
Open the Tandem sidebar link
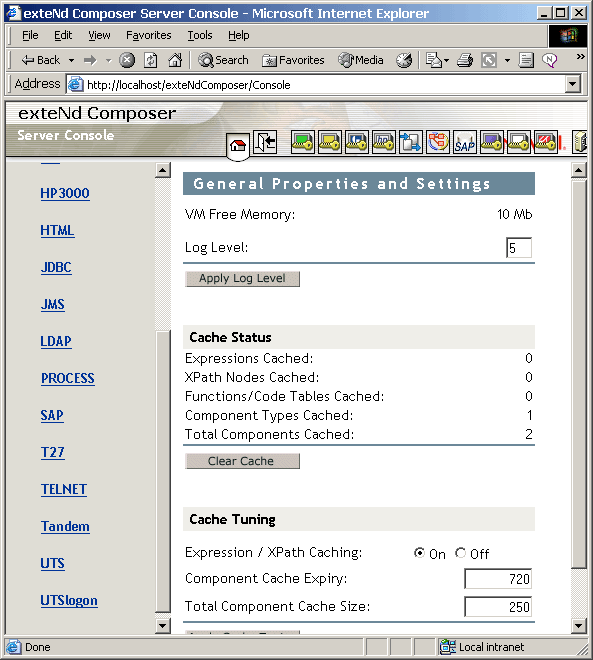pyautogui.click(x=65, y=527)
